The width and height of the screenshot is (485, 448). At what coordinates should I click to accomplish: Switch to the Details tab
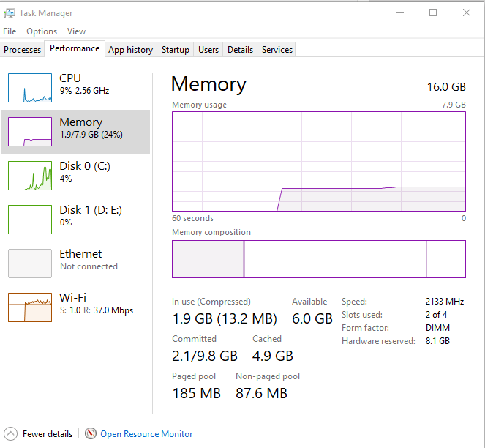[x=240, y=50]
